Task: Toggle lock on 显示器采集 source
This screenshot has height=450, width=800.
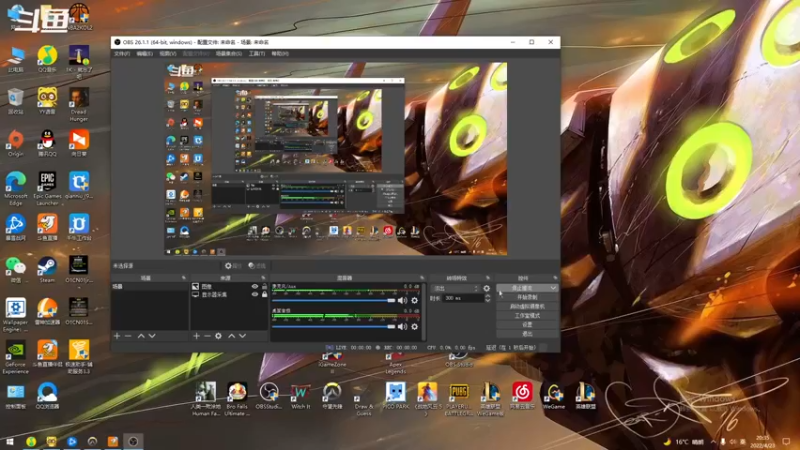Action: coord(264,294)
